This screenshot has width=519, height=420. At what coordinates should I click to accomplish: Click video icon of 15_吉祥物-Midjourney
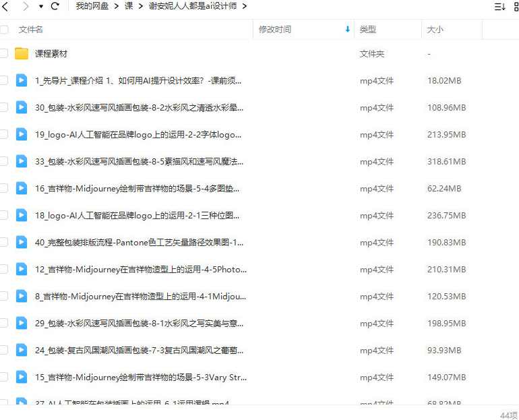22,378
